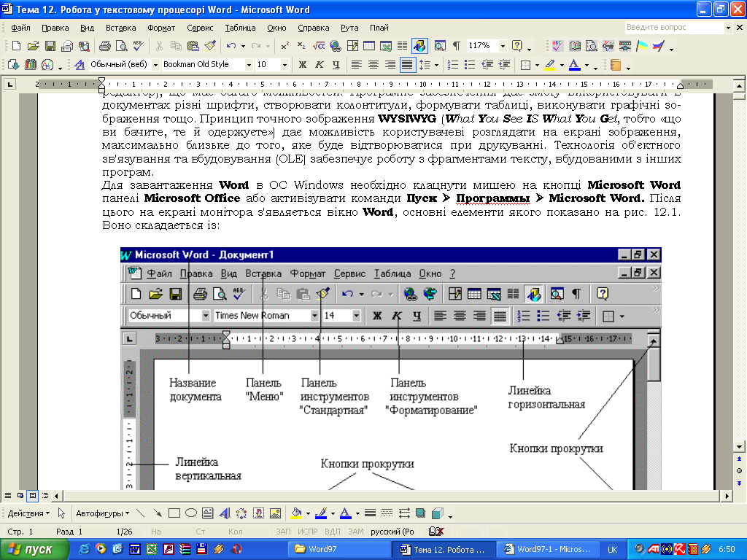This screenshot has width=747, height=560.
Task: Toggle bold Ж formatting
Action: click(x=303, y=64)
